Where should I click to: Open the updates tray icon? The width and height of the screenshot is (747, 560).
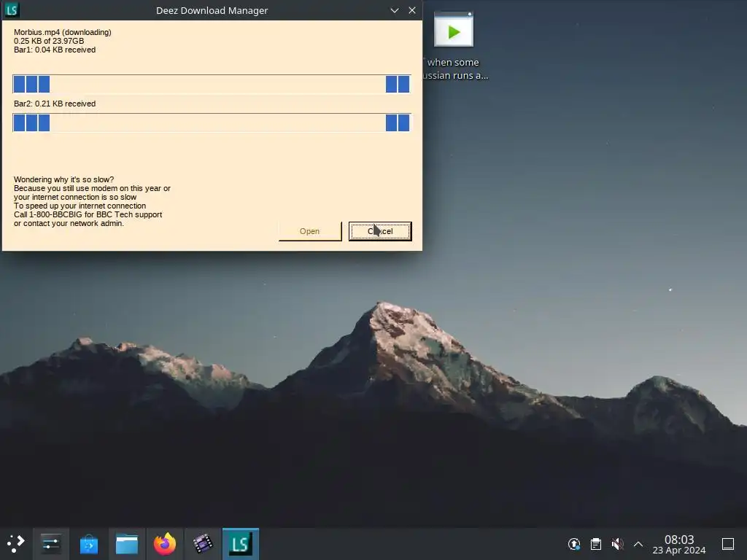pyautogui.click(x=574, y=544)
